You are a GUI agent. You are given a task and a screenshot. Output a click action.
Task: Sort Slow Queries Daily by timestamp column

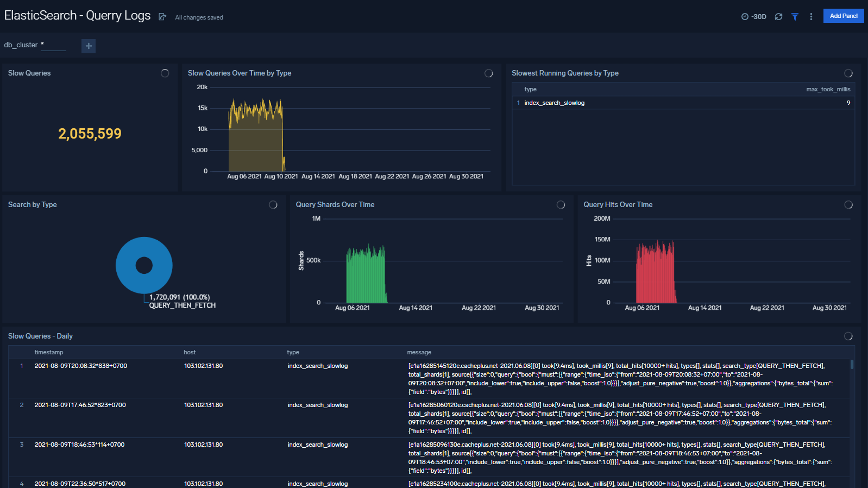pos(49,352)
